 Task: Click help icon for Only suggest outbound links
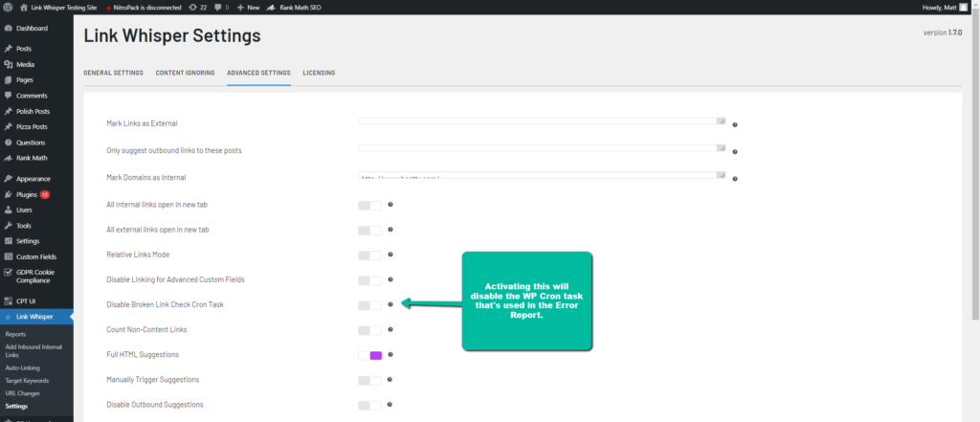click(735, 151)
